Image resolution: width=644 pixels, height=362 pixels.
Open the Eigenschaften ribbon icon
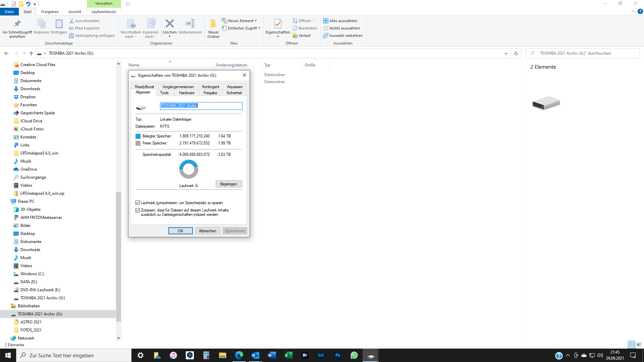tap(278, 23)
